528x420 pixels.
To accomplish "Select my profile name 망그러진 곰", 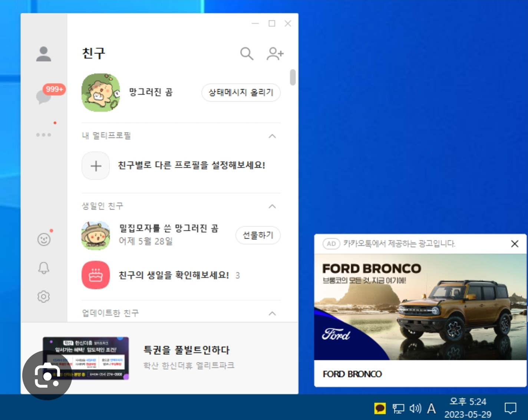I will click(x=151, y=92).
